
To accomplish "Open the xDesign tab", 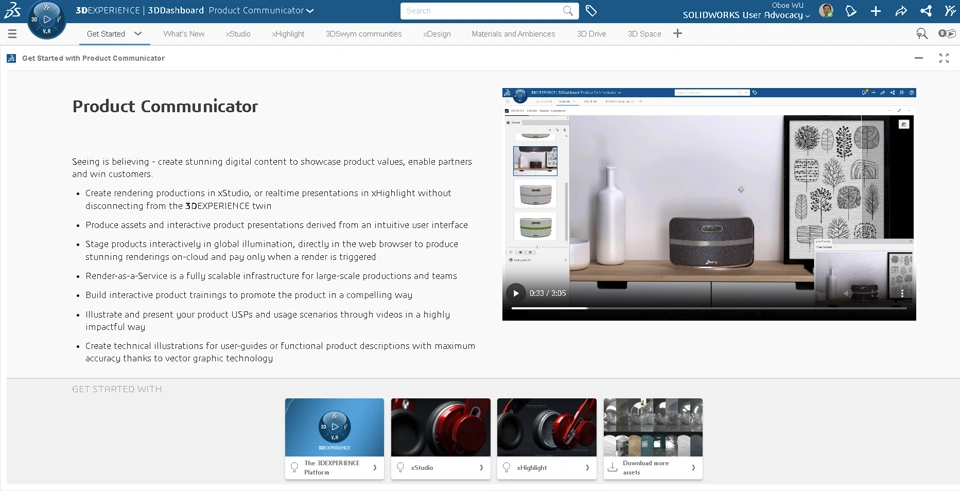I will (437, 34).
